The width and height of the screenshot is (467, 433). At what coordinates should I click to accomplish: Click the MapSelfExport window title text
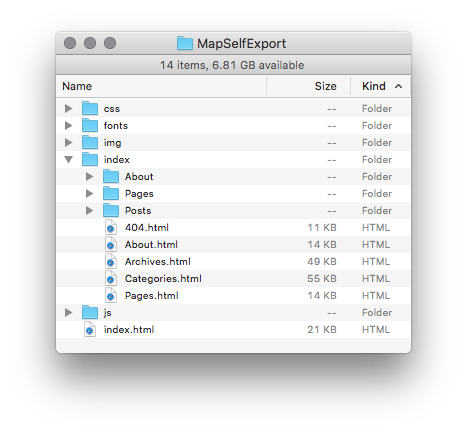click(241, 44)
